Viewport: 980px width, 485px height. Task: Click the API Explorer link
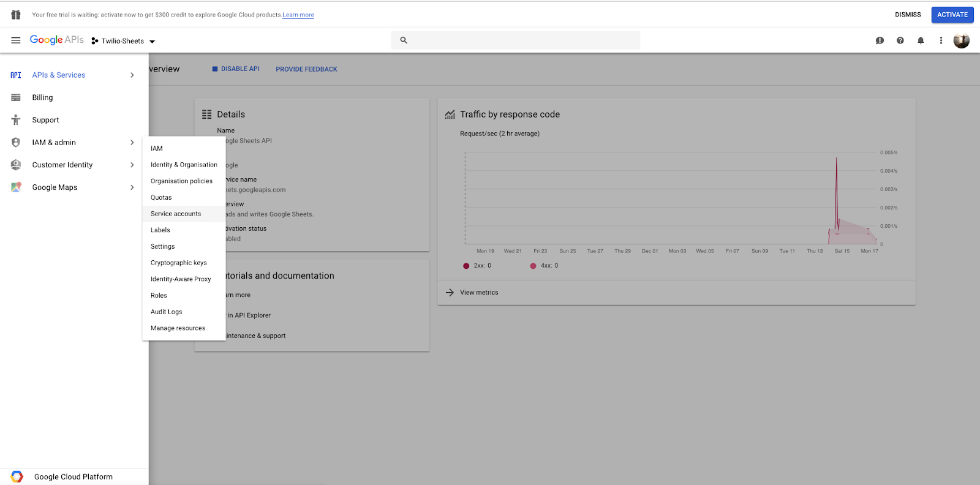pyautogui.click(x=249, y=315)
